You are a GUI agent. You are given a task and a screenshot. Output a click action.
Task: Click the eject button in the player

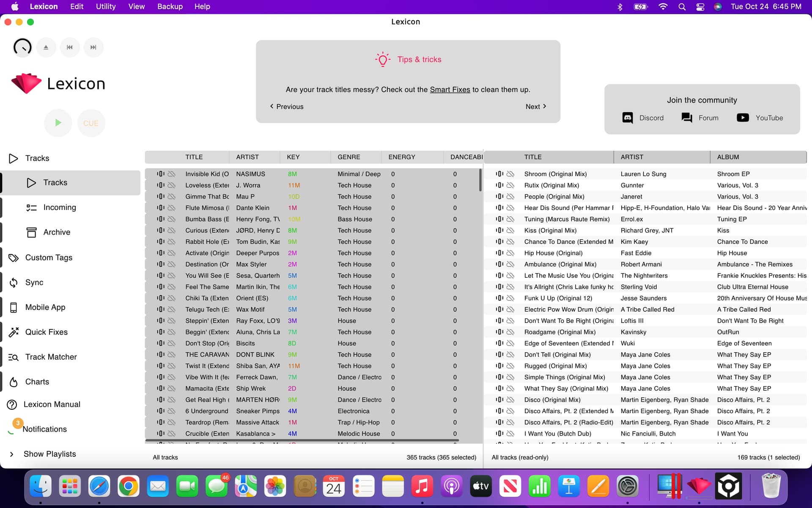point(46,47)
